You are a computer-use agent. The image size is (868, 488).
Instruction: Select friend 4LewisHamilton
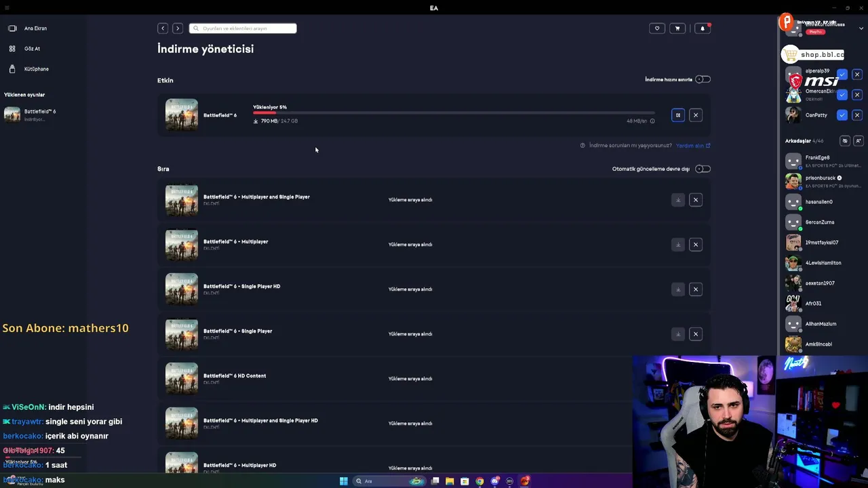(x=823, y=263)
